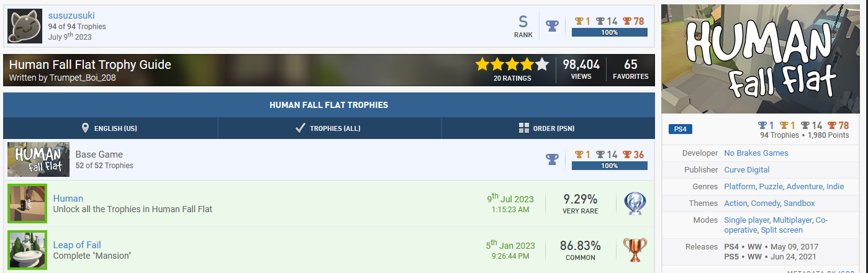Click the PS4 platform badge
Viewport: 868px width, 273px height.
[680, 129]
